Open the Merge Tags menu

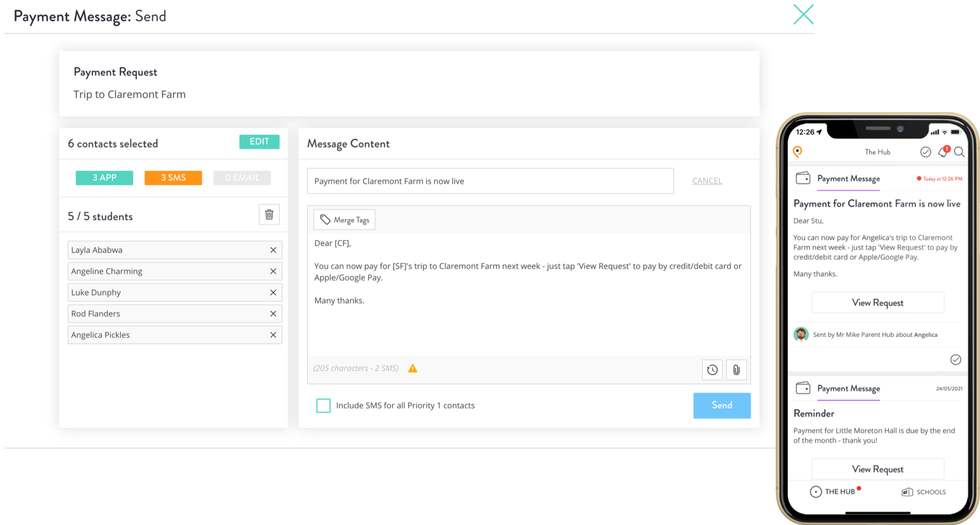pos(344,220)
